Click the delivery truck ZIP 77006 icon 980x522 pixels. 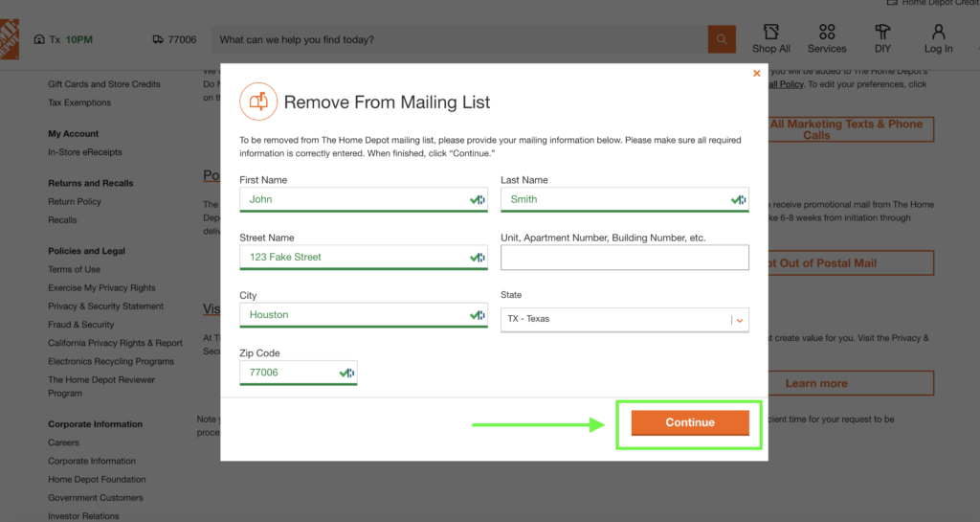[x=158, y=39]
